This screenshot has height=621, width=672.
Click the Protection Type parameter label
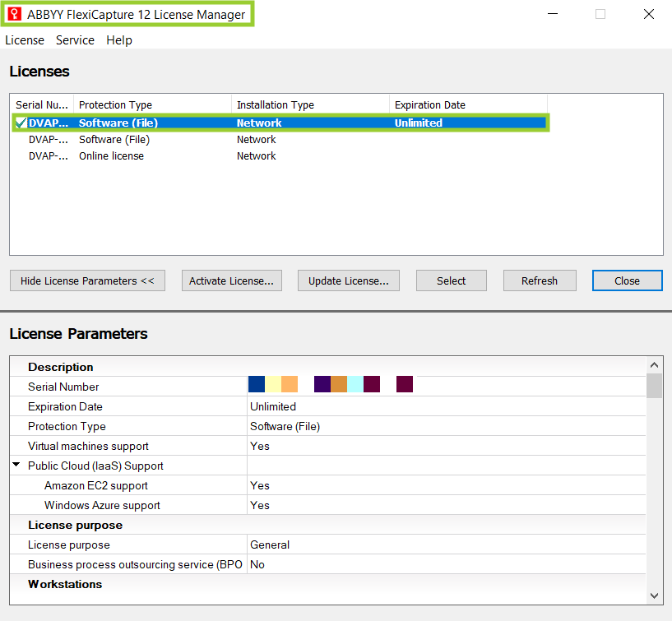pos(67,426)
